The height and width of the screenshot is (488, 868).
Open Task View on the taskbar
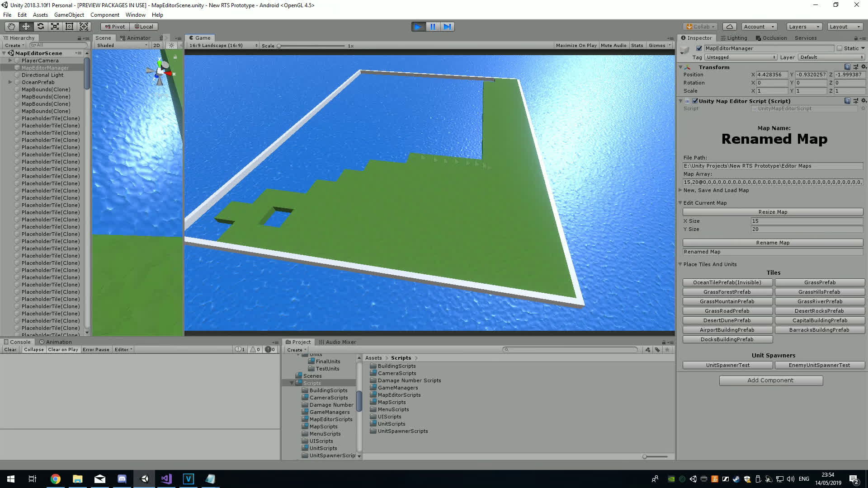tap(33, 479)
